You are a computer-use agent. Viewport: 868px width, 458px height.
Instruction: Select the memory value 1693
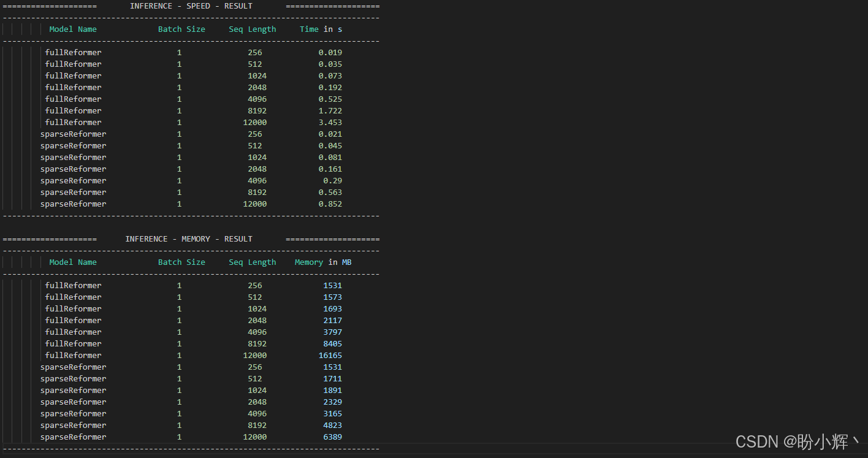[333, 309]
